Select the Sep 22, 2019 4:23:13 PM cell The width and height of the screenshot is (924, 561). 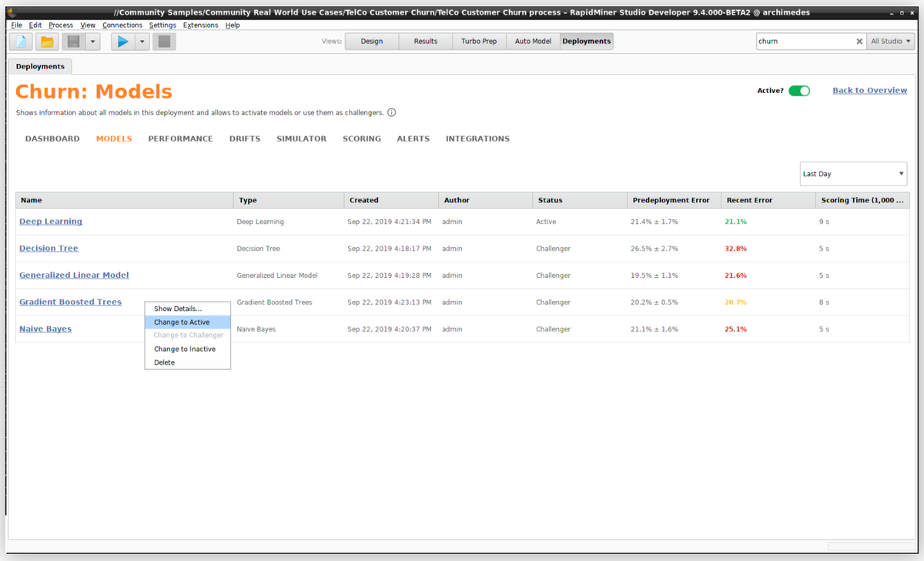coord(390,302)
